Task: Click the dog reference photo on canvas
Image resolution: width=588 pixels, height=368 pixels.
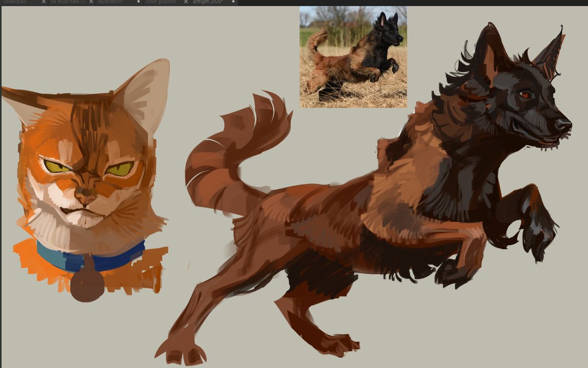Action: click(x=353, y=57)
